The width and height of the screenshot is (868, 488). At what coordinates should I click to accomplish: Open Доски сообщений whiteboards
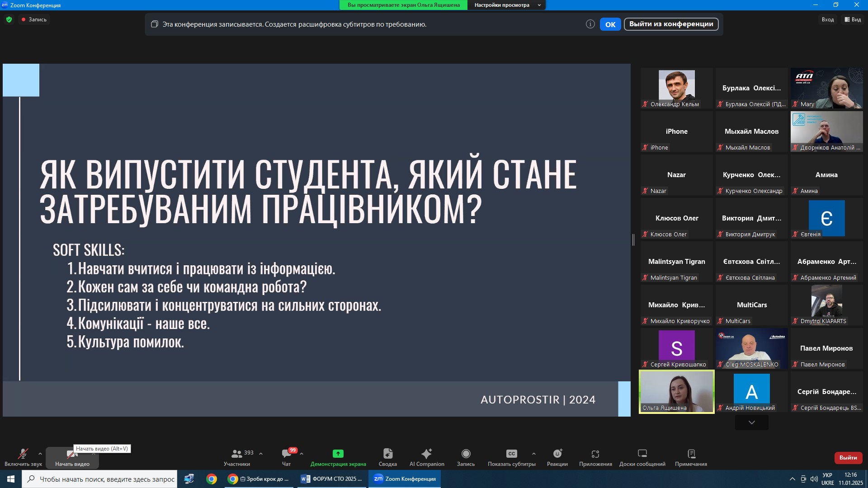click(642, 457)
